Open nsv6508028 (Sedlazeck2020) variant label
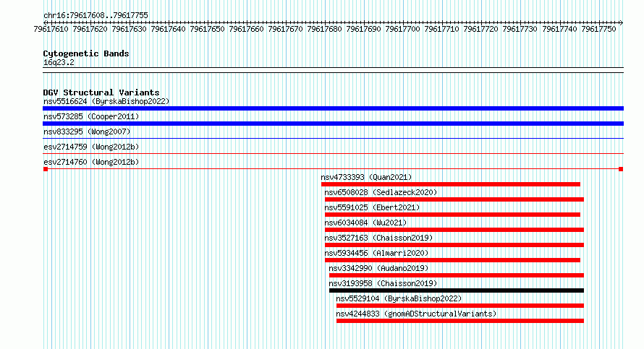The width and height of the screenshot is (644, 349). pos(381,192)
